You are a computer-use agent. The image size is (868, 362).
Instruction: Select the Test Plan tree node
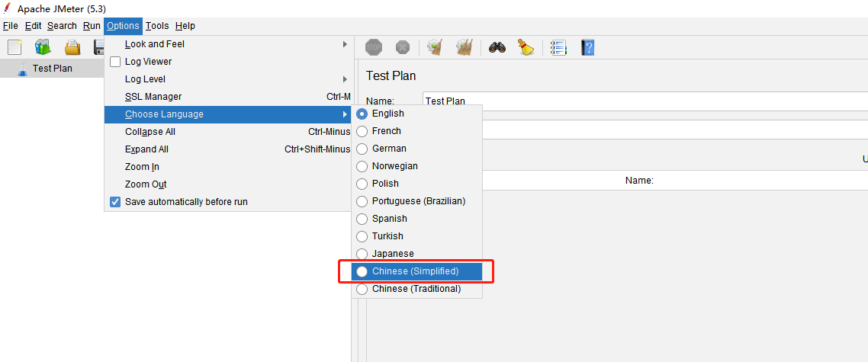(x=52, y=69)
